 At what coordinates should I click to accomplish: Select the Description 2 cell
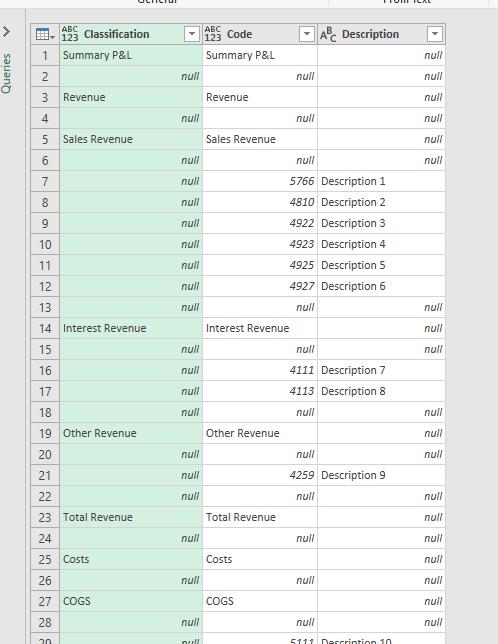pos(381,202)
